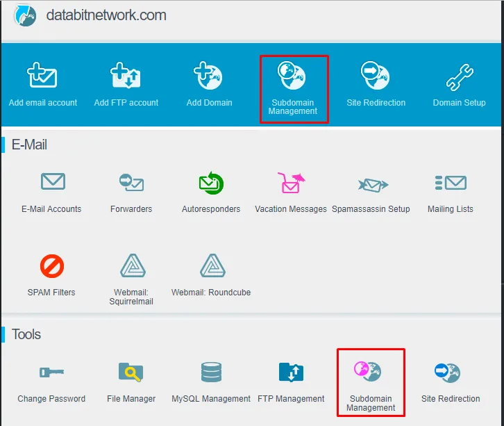Open Spamassassin Setup
This screenshot has width=504, height=426.
tap(371, 184)
